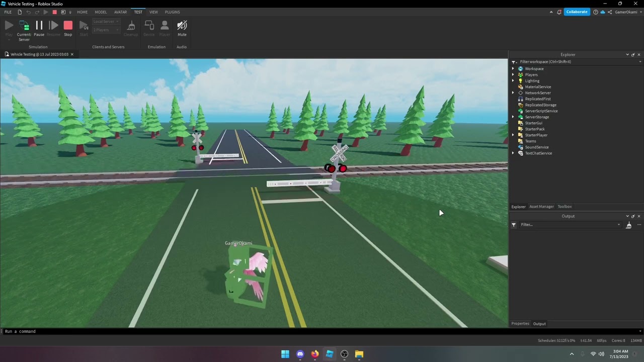Switch to the MODEL ribbon tab

point(101,12)
